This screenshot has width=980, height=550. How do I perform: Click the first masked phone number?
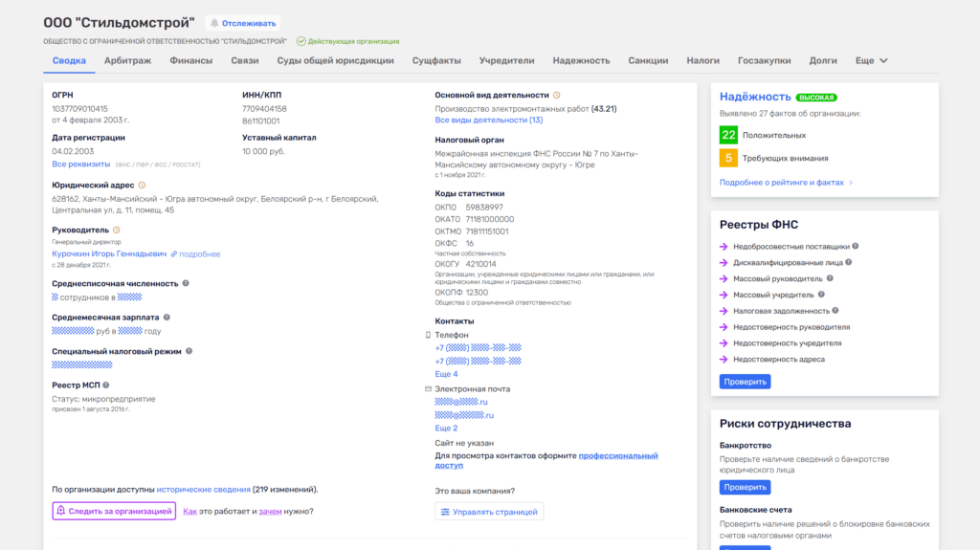coord(479,348)
